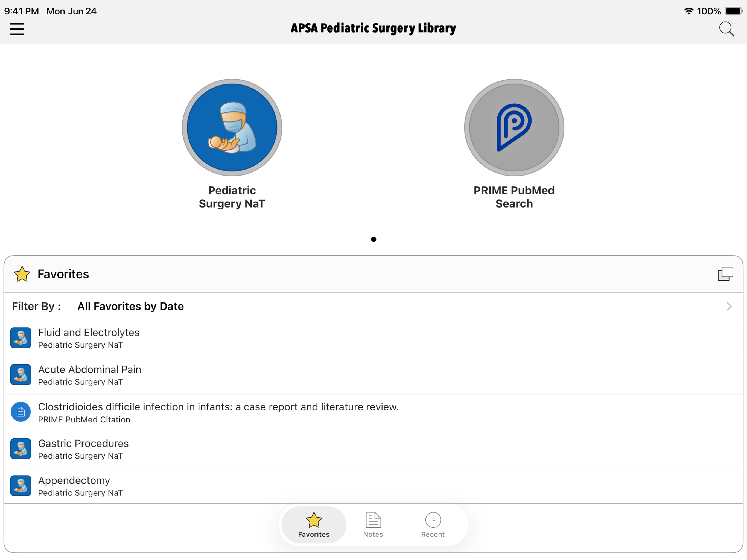Click APSA Pediatric Surgery Library title
This screenshot has width=747, height=560.
[x=373, y=28]
